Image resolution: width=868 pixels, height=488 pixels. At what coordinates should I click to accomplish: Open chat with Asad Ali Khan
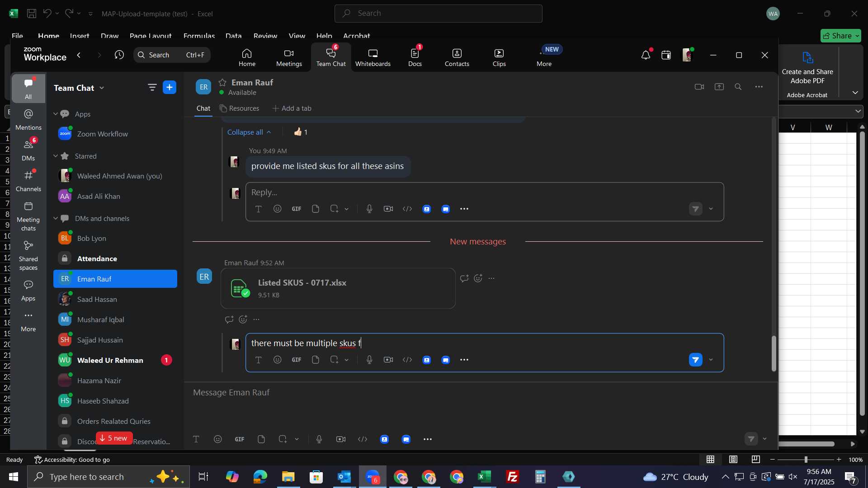click(x=115, y=196)
